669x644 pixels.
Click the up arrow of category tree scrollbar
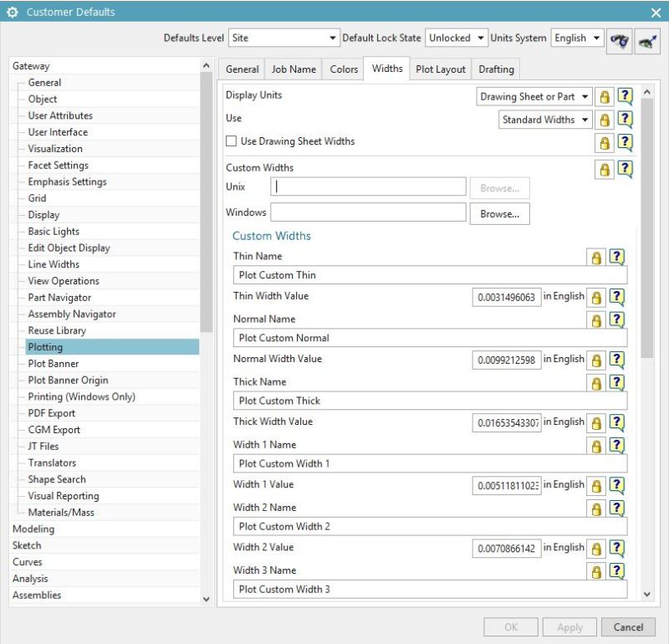point(206,66)
